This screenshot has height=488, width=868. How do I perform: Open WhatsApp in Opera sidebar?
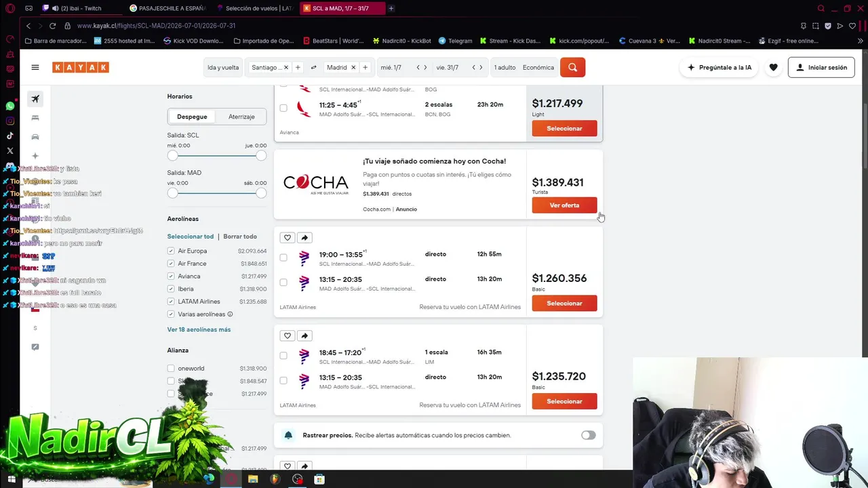[x=9, y=106]
